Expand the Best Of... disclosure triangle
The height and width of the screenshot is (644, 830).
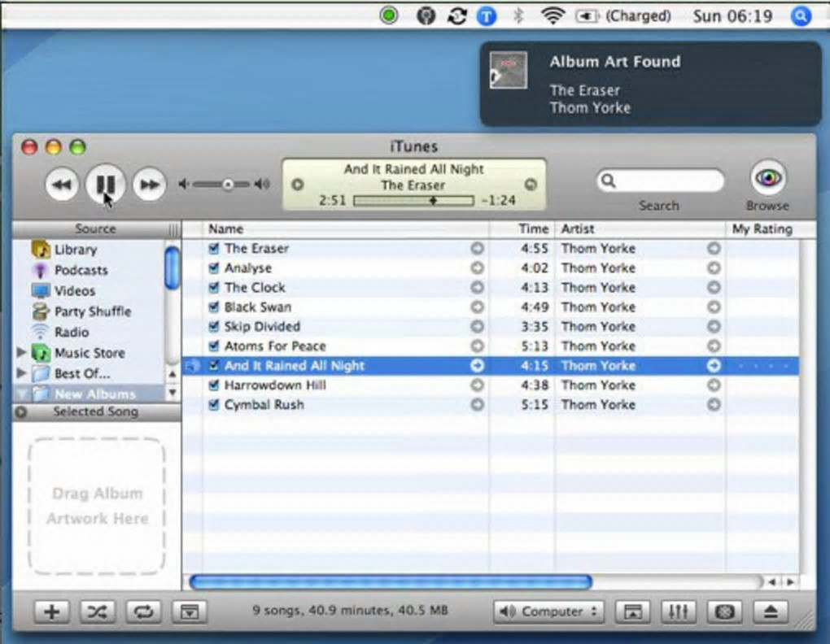click(21, 372)
